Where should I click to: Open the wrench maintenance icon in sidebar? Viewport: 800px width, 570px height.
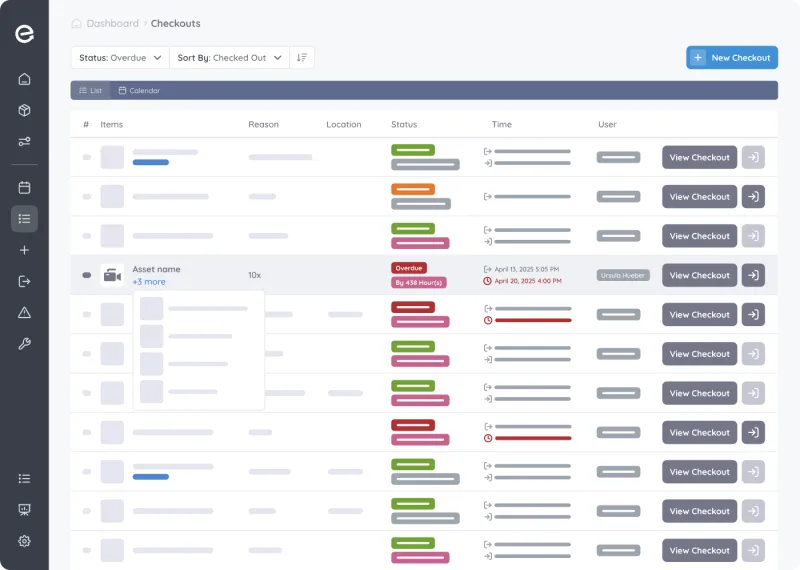pos(24,344)
